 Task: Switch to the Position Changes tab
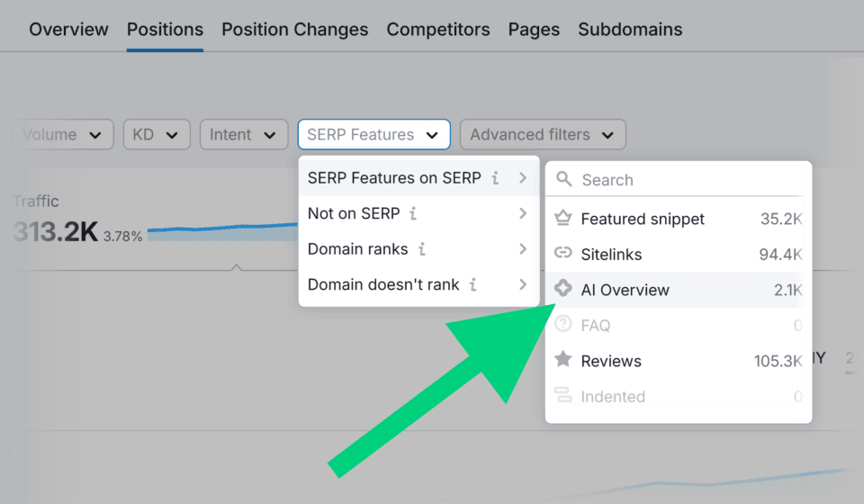[x=294, y=30]
